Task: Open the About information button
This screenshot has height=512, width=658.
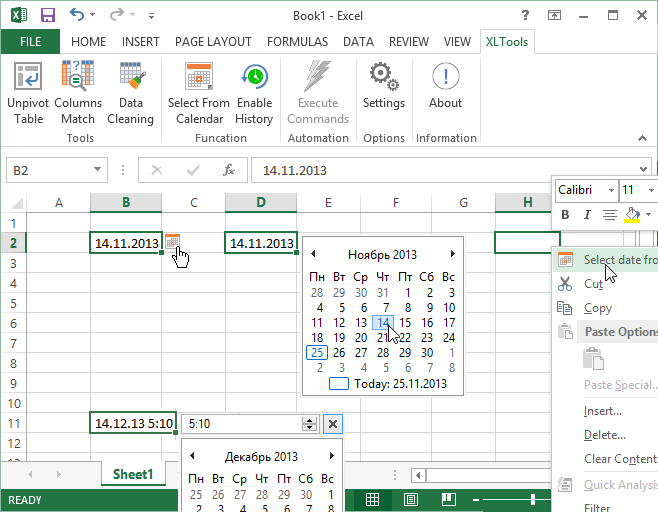Action: [x=445, y=86]
